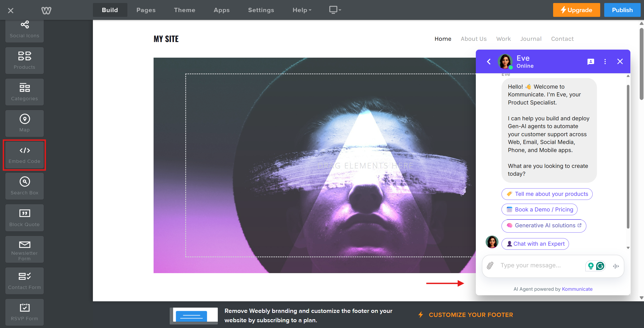Click the MY SITE title

166,39
